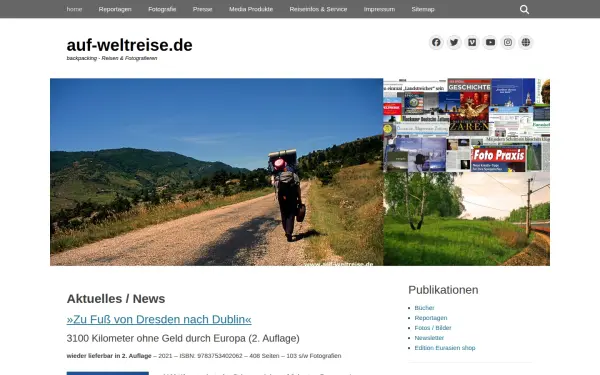Open the Vimeo social icon
Image resolution: width=600 pixels, height=375 pixels.
click(x=472, y=42)
